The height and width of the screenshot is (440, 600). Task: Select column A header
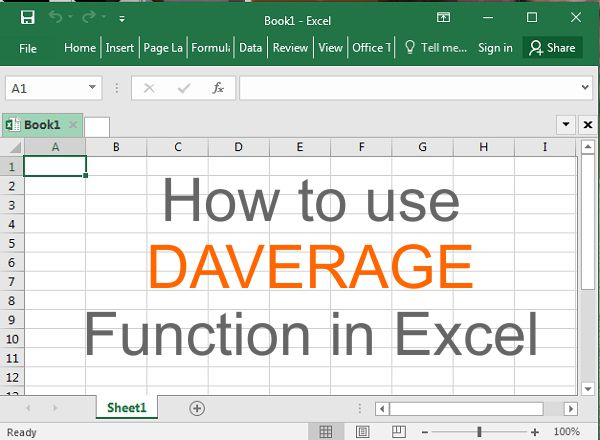tap(55, 147)
